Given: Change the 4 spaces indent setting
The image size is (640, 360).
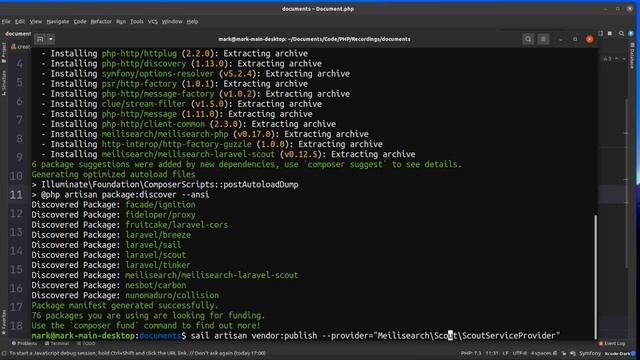Looking at the screenshot, I should 541,353.
